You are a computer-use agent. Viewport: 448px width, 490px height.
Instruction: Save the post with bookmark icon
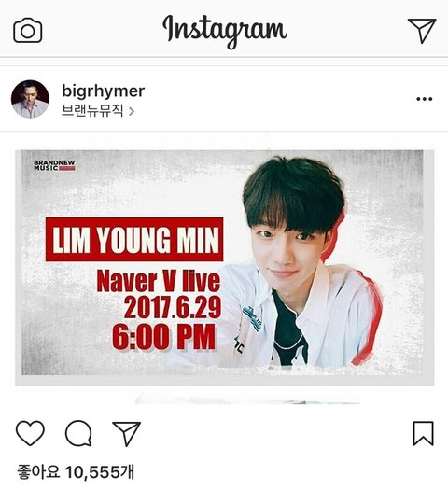(x=424, y=433)
